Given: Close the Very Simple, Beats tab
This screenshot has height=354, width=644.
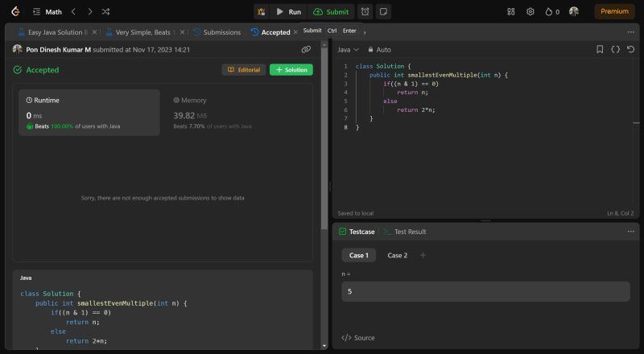Looking at the screenshot, I should point(183,32).
